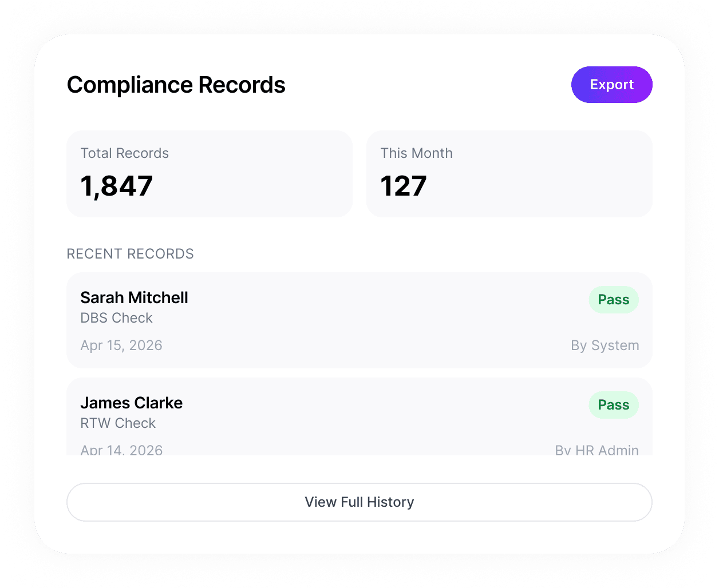This screenshot has width=719, height=588.
Task: Open the This Month stat card
Action: tap(509, 174)
